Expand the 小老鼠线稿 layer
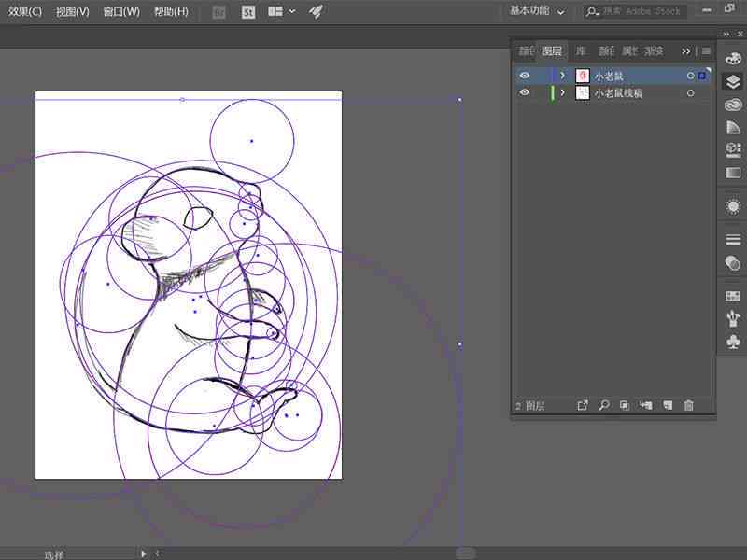 coord(563,92)
